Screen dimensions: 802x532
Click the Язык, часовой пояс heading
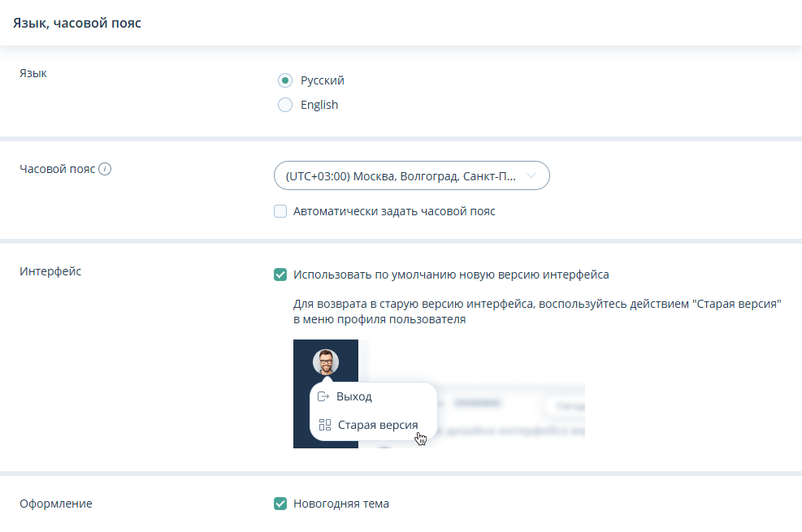(77, 23)
